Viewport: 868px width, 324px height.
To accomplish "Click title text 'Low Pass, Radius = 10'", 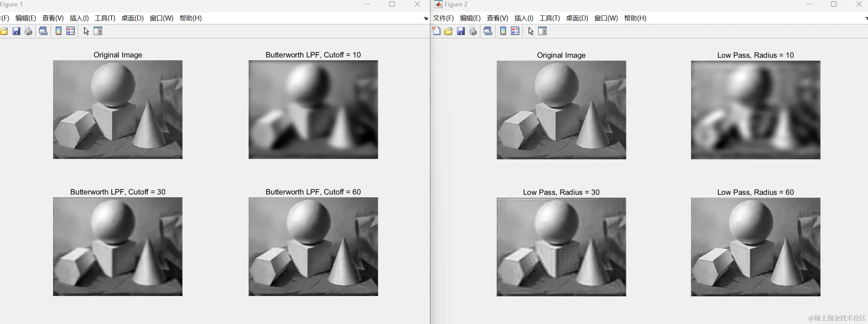I will pos(756,55).
